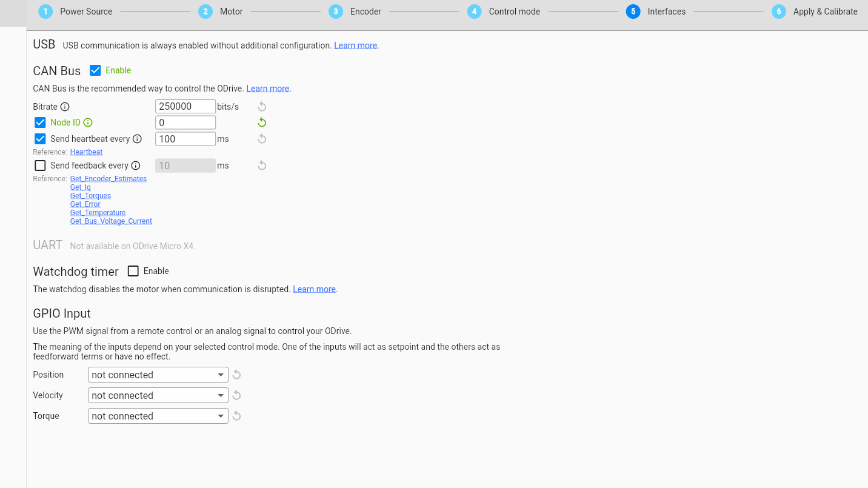Reset the Position GPIO input setting

(237, 375)
